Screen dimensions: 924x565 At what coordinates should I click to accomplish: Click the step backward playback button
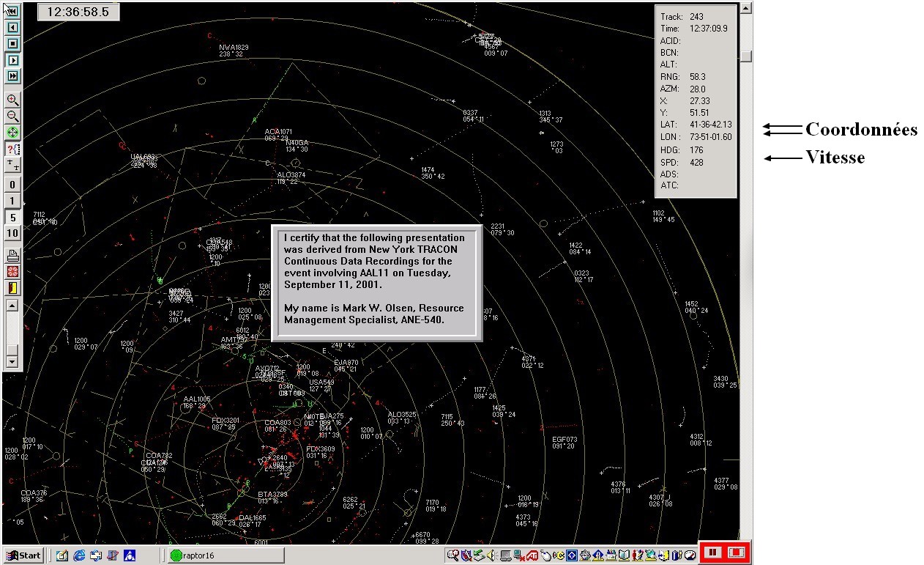(x=12, y=27)
